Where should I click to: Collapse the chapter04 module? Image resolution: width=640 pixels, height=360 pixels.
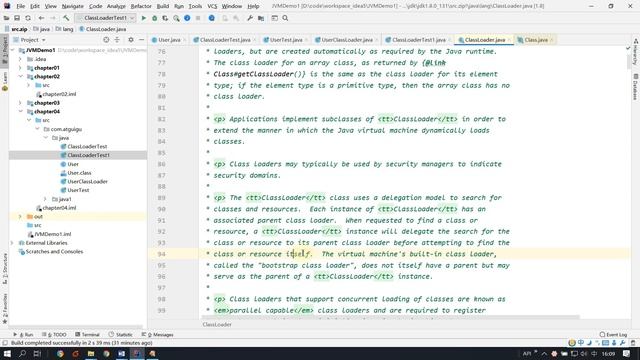coord(20,111)
